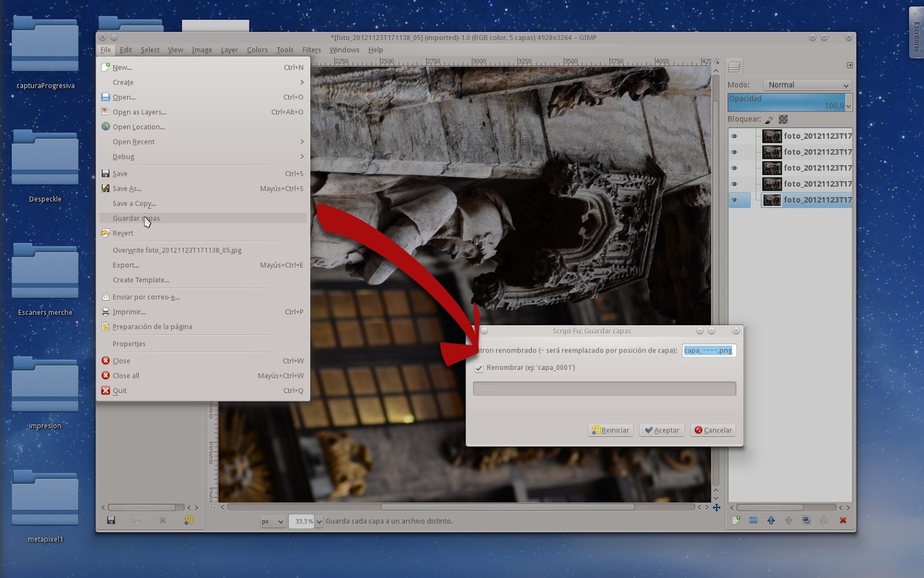Screen dimensions: 924x578
Task: Toggle visibility of the selected bottom layer
Action: coord(734,200)
